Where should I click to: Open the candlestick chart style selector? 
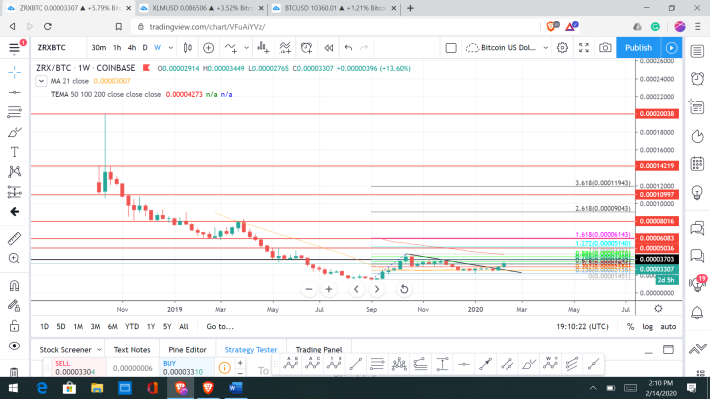(x=187, y=48)
